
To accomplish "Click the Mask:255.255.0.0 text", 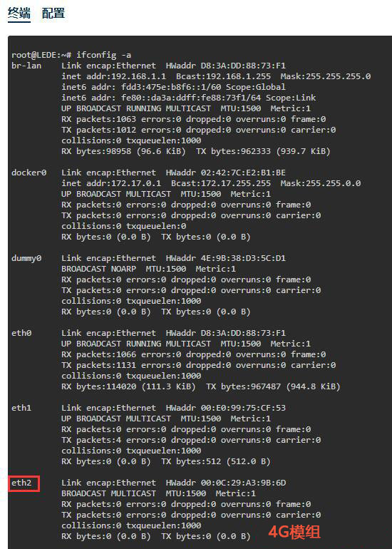I will [321, 183].
